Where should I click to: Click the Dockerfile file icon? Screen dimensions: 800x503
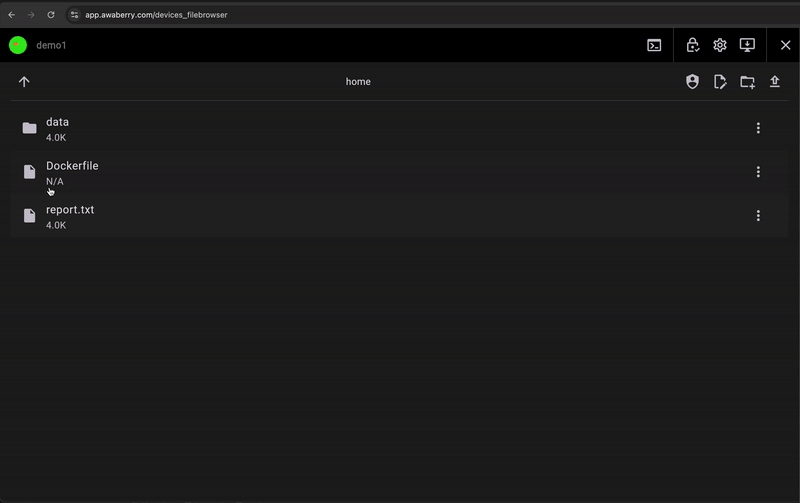[x=30, y=172]
